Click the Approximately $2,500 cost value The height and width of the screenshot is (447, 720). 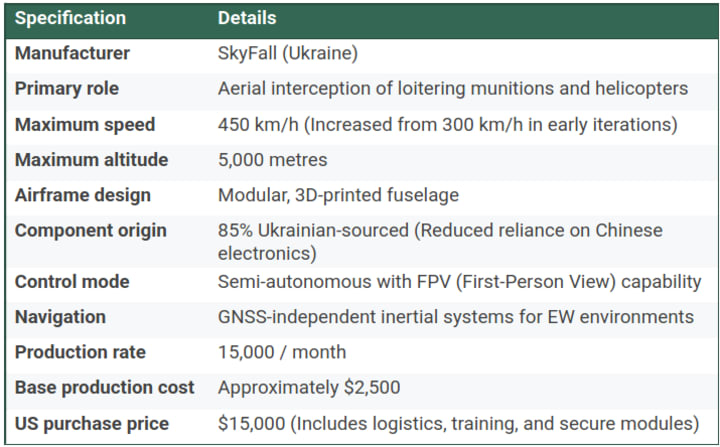(309, 388)
